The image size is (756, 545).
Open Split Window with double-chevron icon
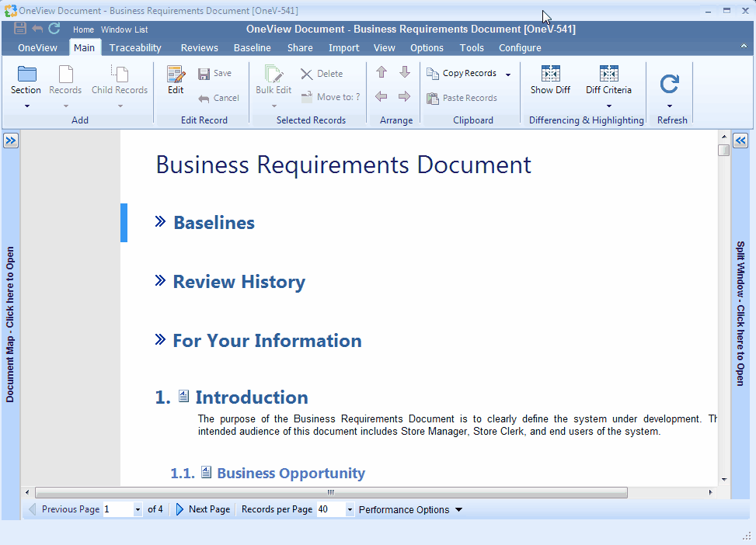[740, 141]
